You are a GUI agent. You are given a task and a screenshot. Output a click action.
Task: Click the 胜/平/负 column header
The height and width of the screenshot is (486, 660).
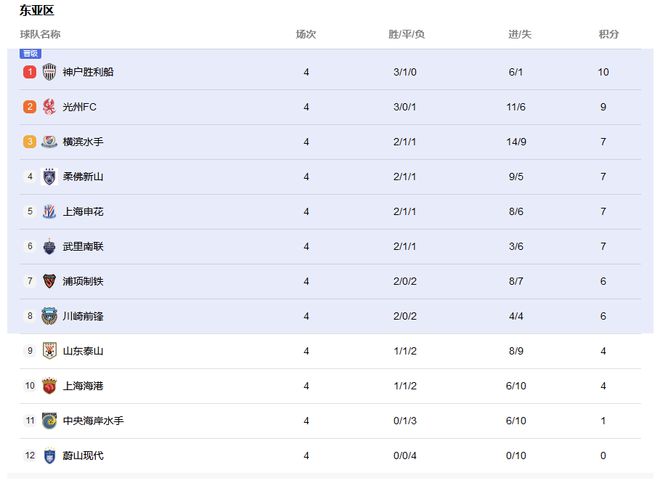[406, 34]
